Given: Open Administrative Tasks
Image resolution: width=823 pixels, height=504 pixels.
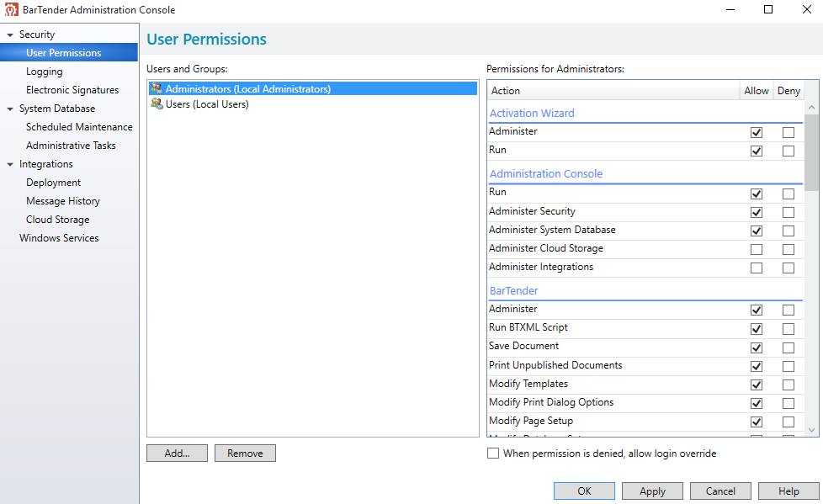Looking at the screenshot, I should pos(71,146).
